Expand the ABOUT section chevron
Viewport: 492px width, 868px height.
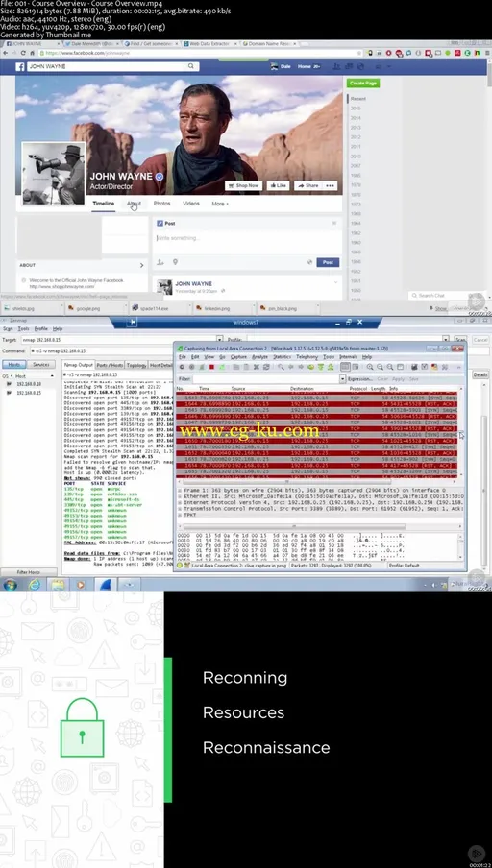(x=141, y=265)
